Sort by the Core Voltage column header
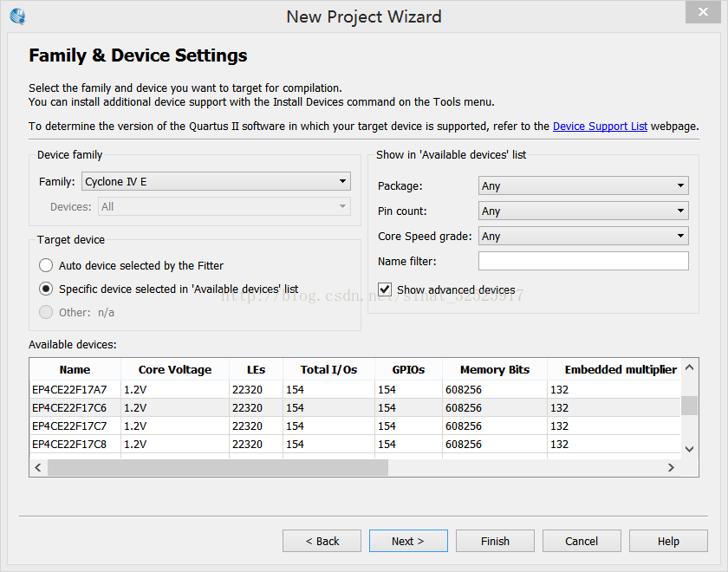 pyautogui.click(x=175, y=369)
